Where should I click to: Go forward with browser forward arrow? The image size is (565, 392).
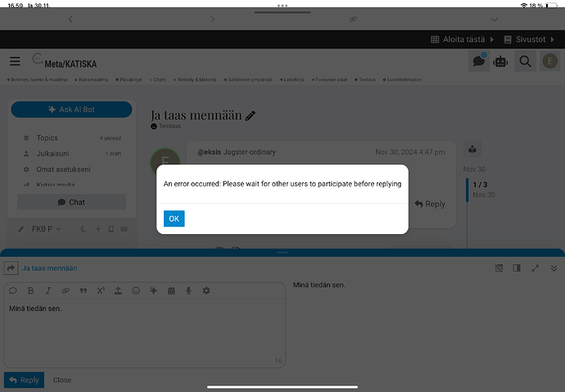(x=212, y=19)
